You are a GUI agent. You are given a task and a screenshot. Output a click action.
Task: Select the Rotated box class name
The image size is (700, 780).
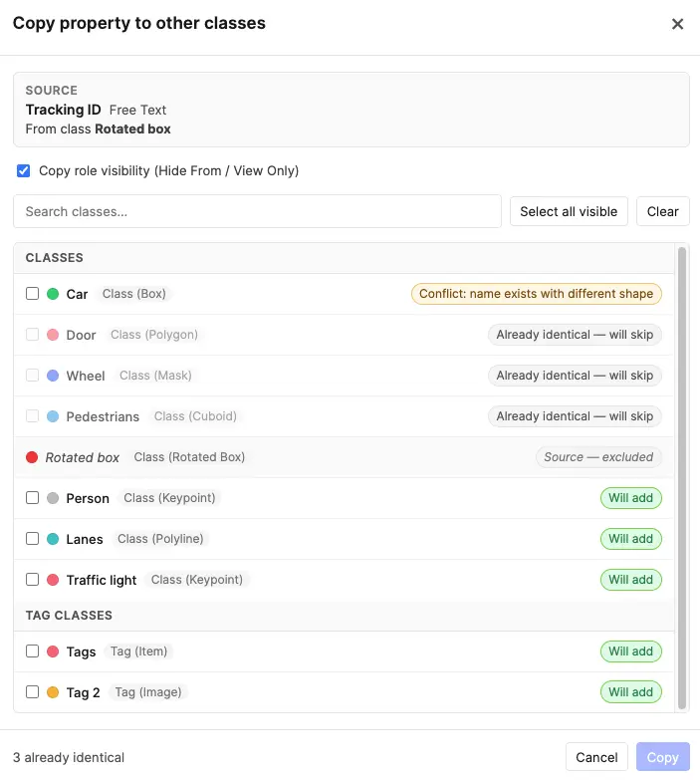click(83, 457)
